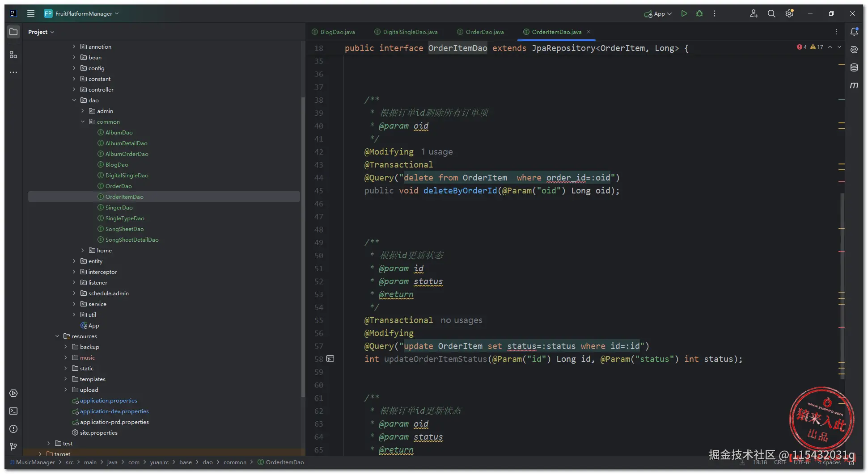Open the Database tool window
This screenshot has width=868, height=474.
click(x=854, y=67)
